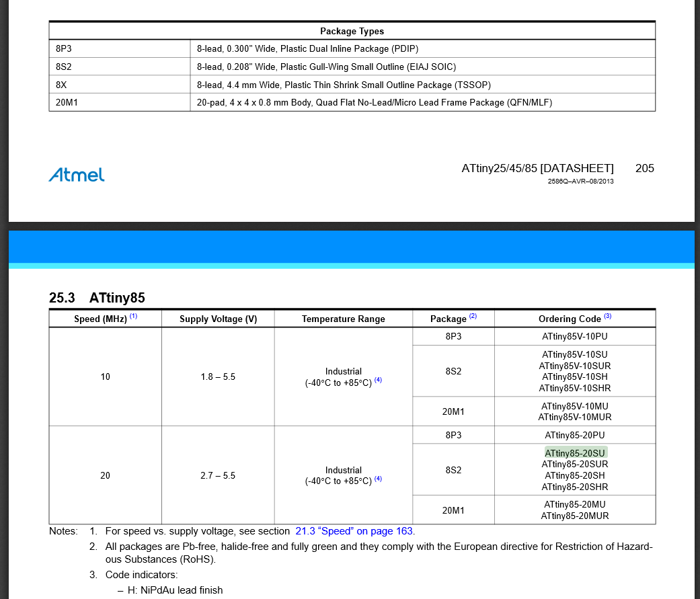Click the Plastic Dual Inline Package (PDIP) description

[307, 48]
